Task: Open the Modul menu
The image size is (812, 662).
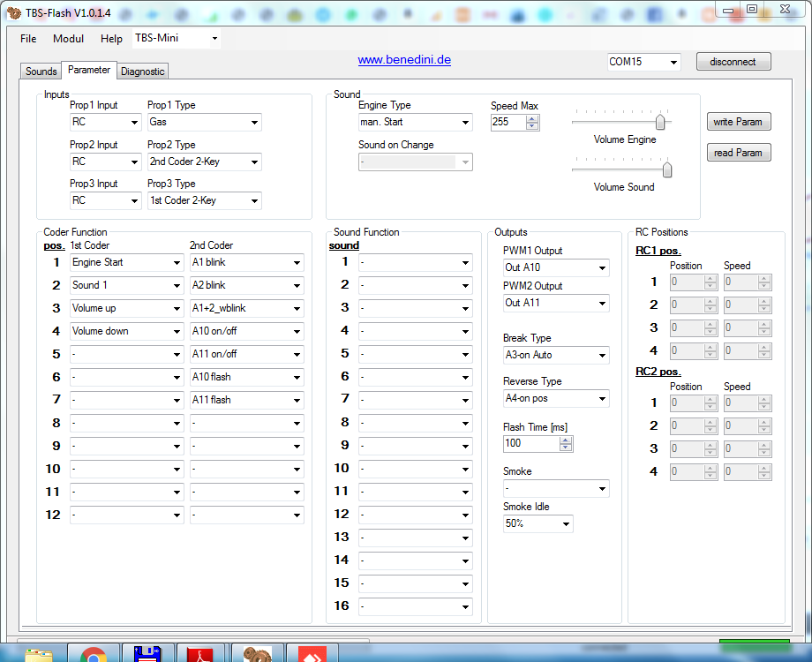Action: (68, 39)
